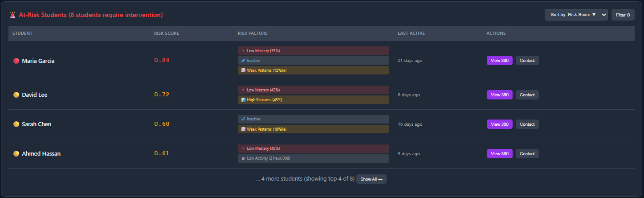644x198 pixels.
Task: Click Maria Garcia's red risk status dot
Action: click(16, 61)
